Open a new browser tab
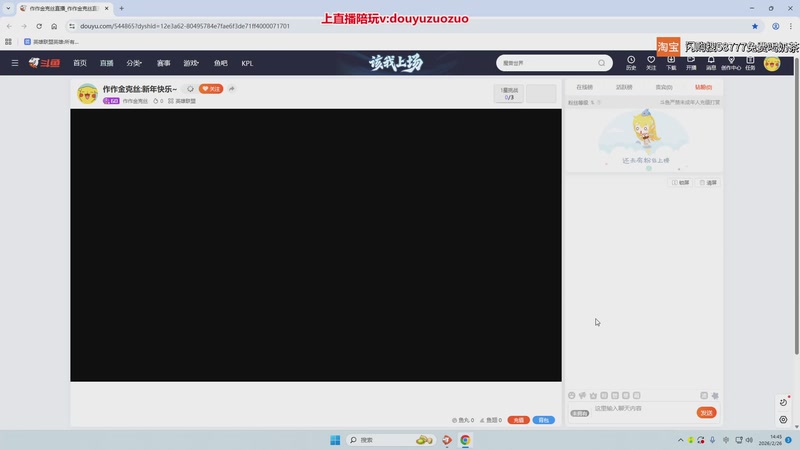The height and width of the screenshot is (450, 800). (x=121, y=8)
